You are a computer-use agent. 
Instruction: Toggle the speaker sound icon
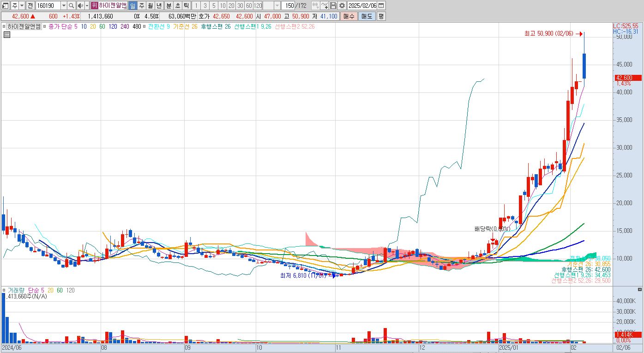point(80,6)
